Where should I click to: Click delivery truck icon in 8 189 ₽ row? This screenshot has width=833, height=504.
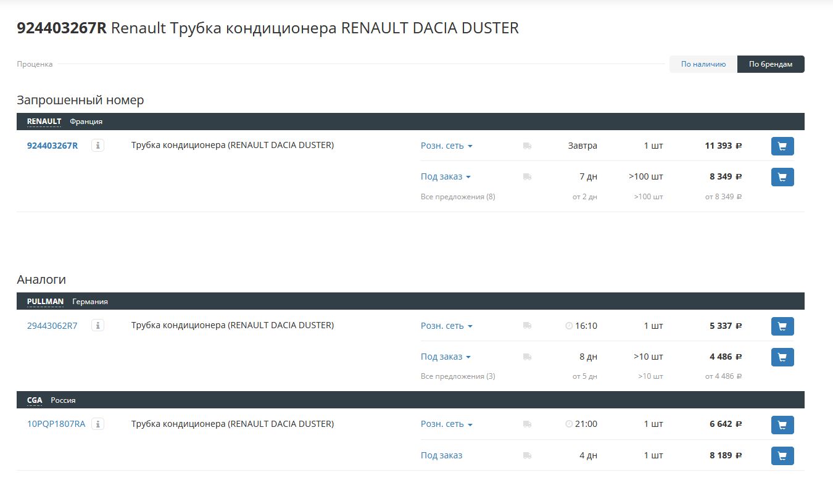pyautogui.click(x=527, y=455)
